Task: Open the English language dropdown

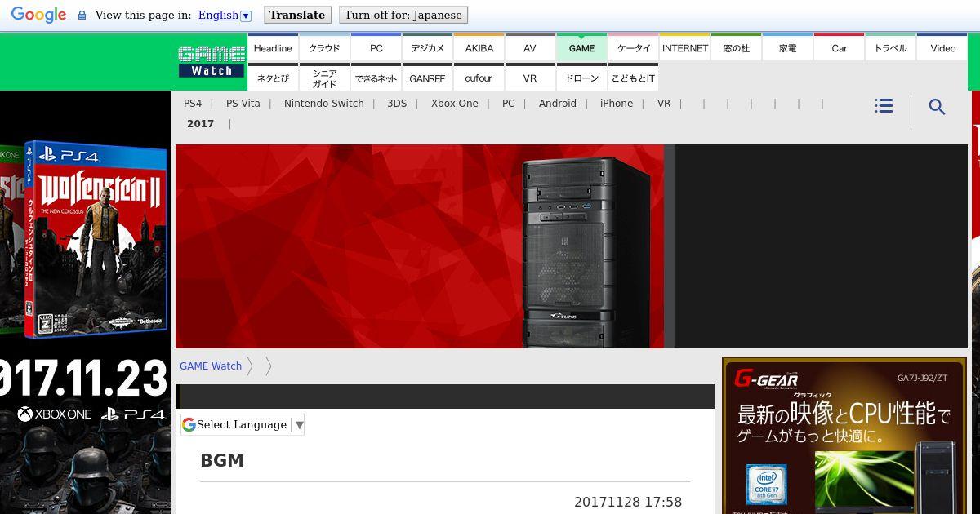Action: tap(225, 15)
